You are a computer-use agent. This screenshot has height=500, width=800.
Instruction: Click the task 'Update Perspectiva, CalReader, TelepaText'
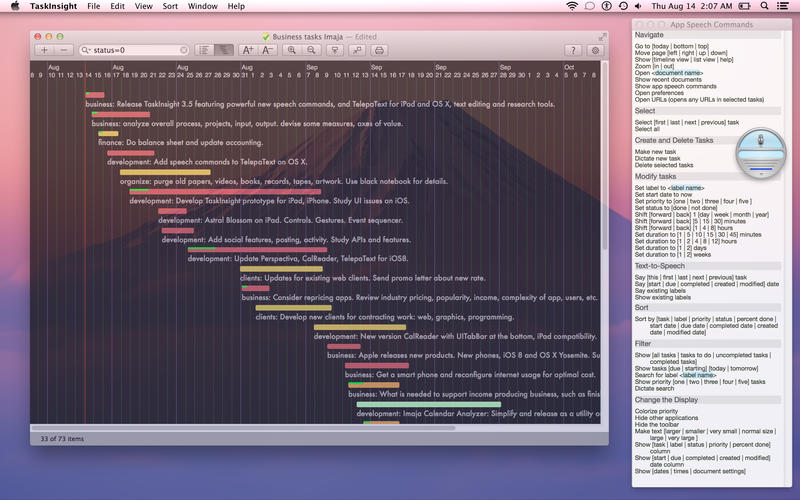click(x=298, y=259)
